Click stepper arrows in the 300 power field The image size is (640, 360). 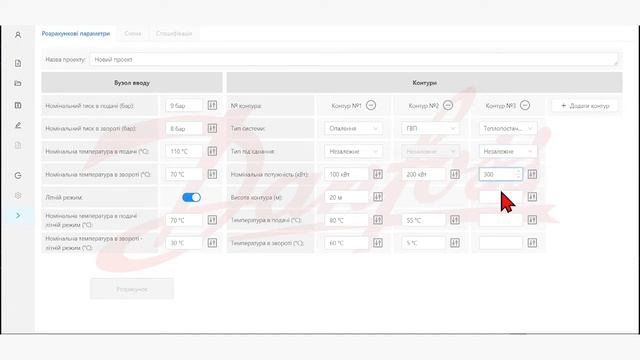(x=518, y=174)
